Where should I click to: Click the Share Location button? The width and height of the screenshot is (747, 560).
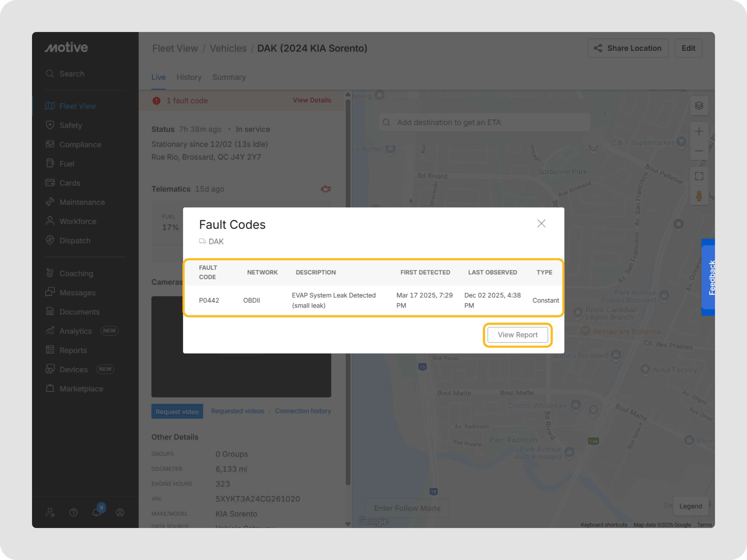click(628, 48)
